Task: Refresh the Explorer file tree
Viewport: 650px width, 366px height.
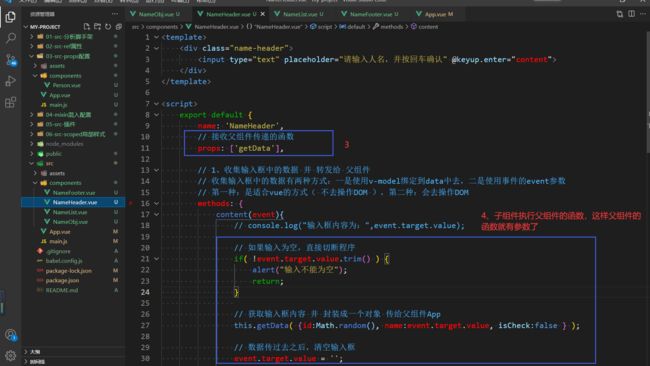Action: pyautogui.click(x=108, y=27)
